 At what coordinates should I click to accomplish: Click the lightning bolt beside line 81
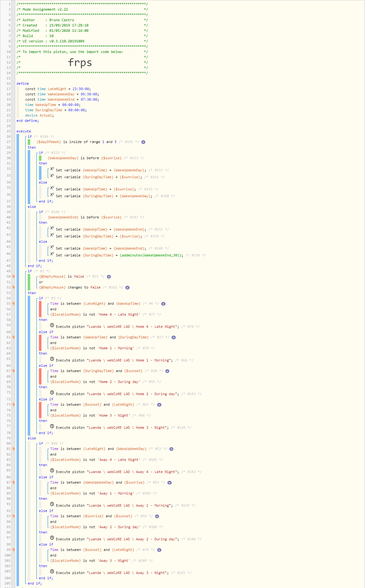[14, 449]
